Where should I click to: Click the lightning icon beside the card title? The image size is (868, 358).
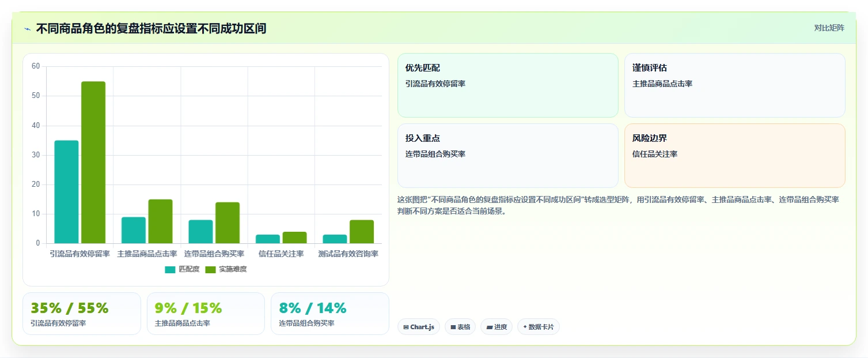pyautogui.click(x=28, y=29)
